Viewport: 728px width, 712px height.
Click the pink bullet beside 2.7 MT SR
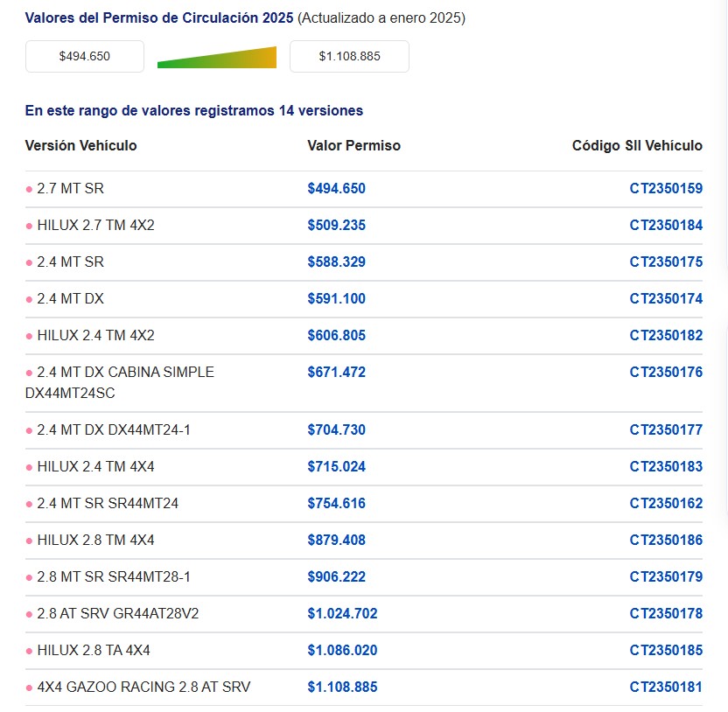(x=29, y=189)
